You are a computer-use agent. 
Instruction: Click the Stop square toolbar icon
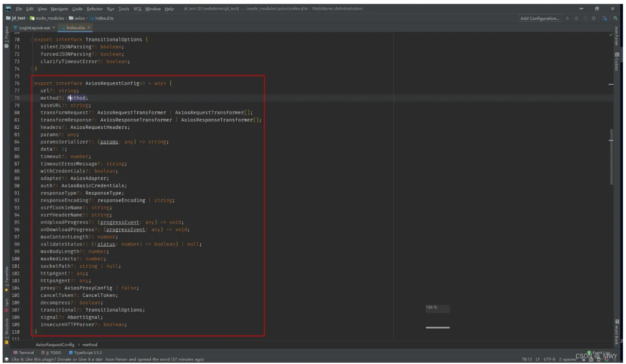pos(594,18)
